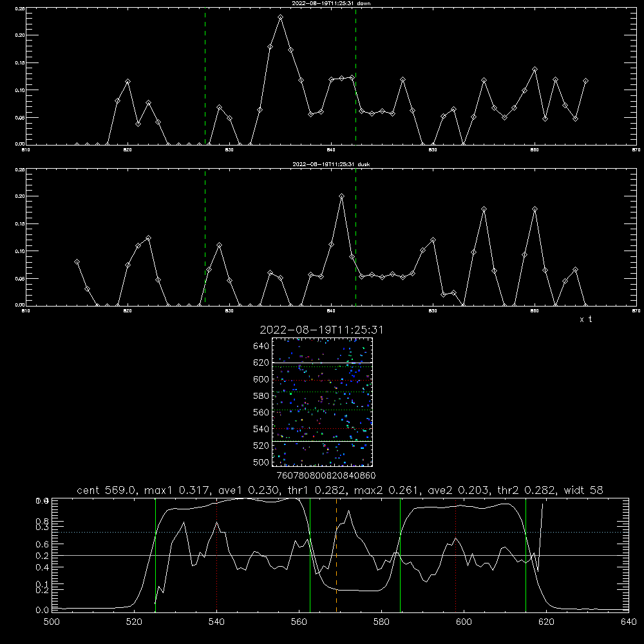
Task: Click the last diamond marker of the dawn curve
Action: click(585, 81)
